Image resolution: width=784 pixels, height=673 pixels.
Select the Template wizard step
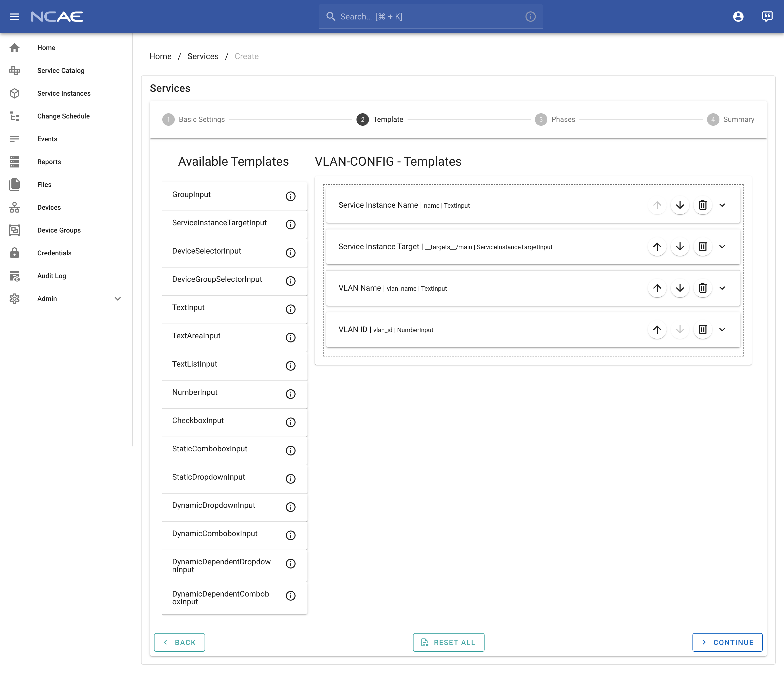pos(380,120)
